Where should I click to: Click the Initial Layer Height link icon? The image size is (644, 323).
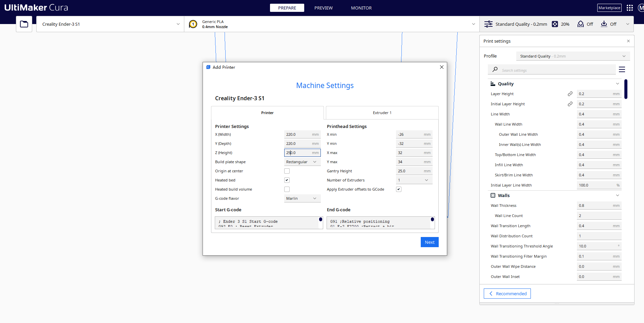tap(570, 104)
